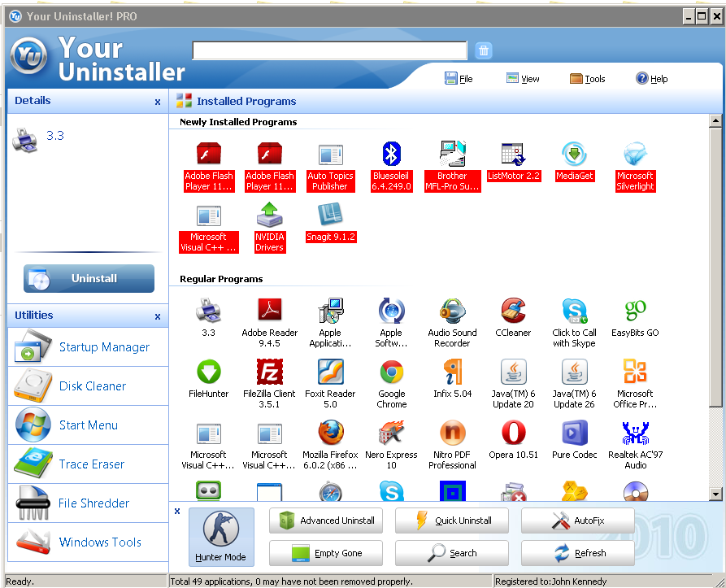Select Opera 10.51 program

coord(514,440)
